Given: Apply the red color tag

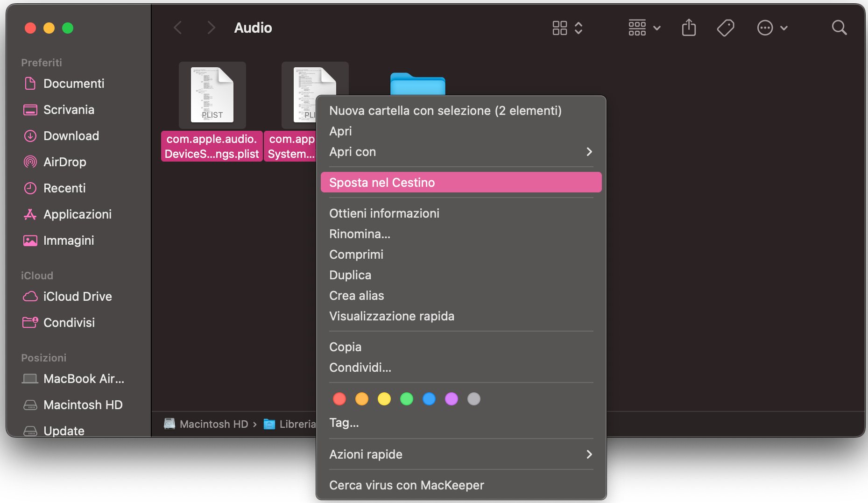Looking at the screenshot, I should coord(339,399).
